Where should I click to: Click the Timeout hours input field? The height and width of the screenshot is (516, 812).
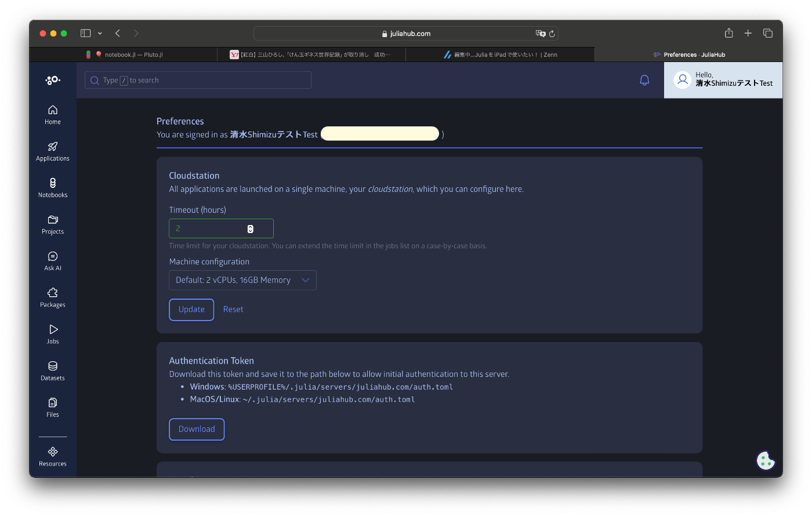tap(221, 228)
